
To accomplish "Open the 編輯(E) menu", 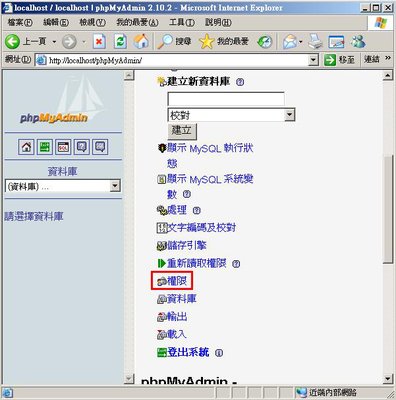I will pos(56,22).
